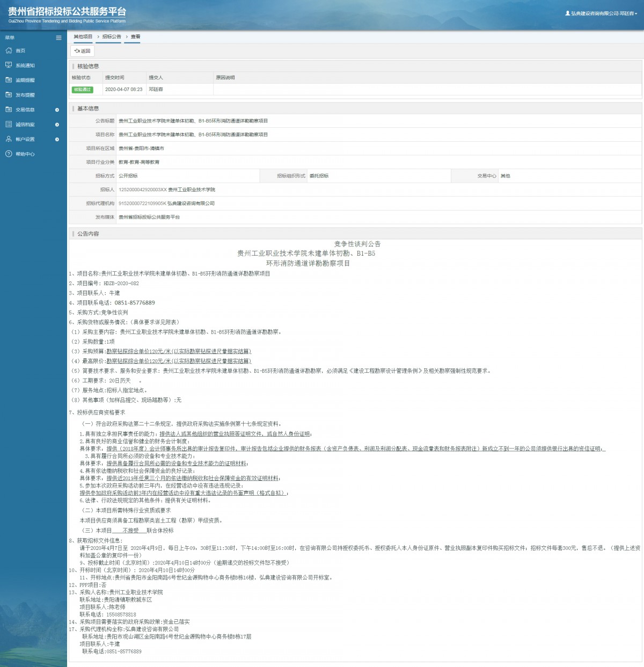Expand the 帐户设置 submenu arrow

pyautogui.click(x=57, y=140)
